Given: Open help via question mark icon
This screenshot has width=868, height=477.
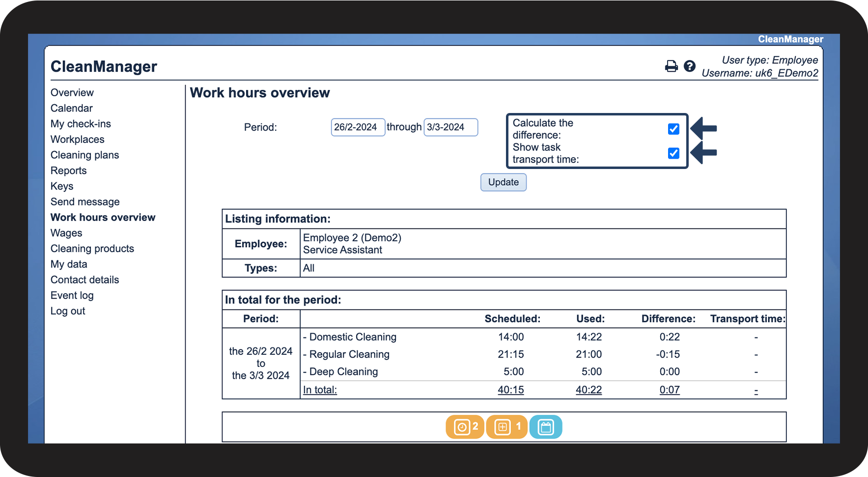Looking at the screenshot, I should (x=690, y=66).
